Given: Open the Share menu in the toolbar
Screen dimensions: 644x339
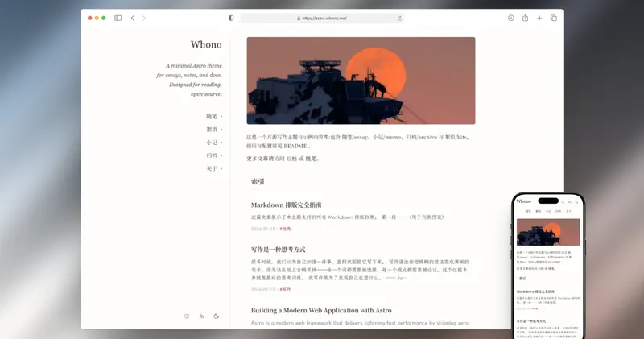Looking at the screenshot, I should pyautogui.click(x=525, y=18).
